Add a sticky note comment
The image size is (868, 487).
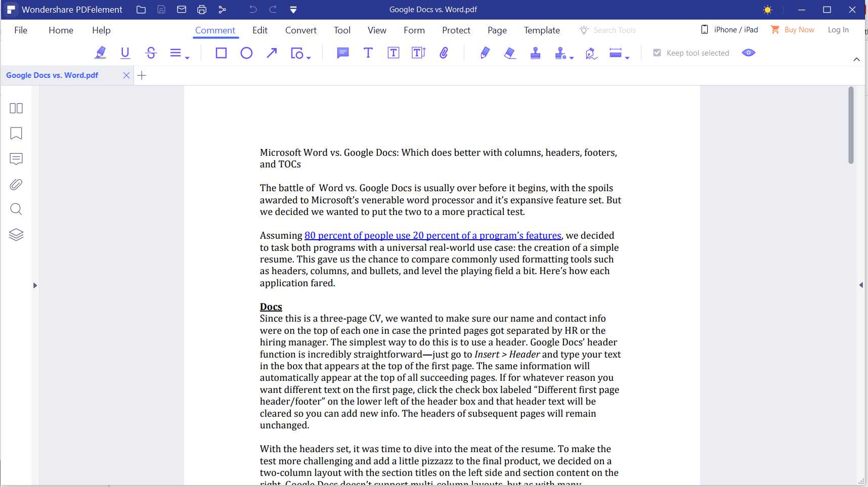click(x=343, y=53)
